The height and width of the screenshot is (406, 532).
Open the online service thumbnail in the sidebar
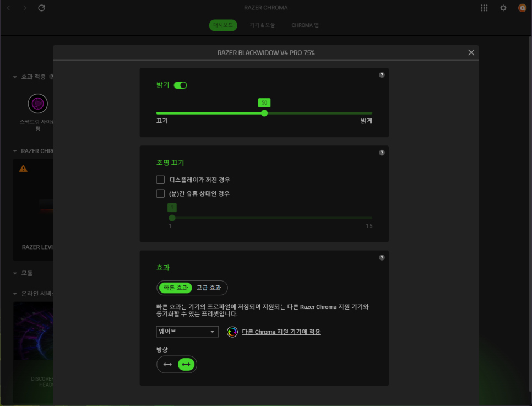[33, 331]
